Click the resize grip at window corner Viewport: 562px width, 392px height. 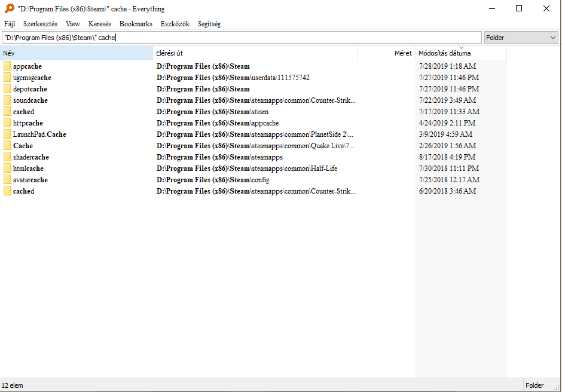(x=557, y=388)
